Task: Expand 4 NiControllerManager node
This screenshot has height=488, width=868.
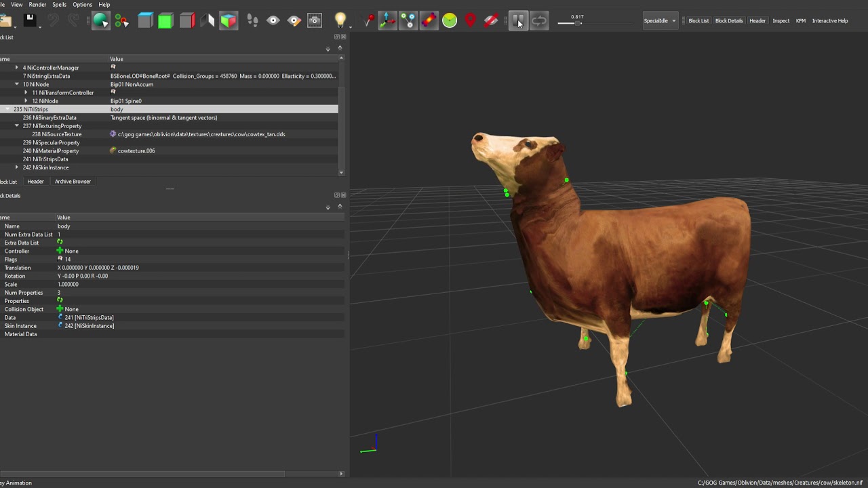Action: pos(17,68)
